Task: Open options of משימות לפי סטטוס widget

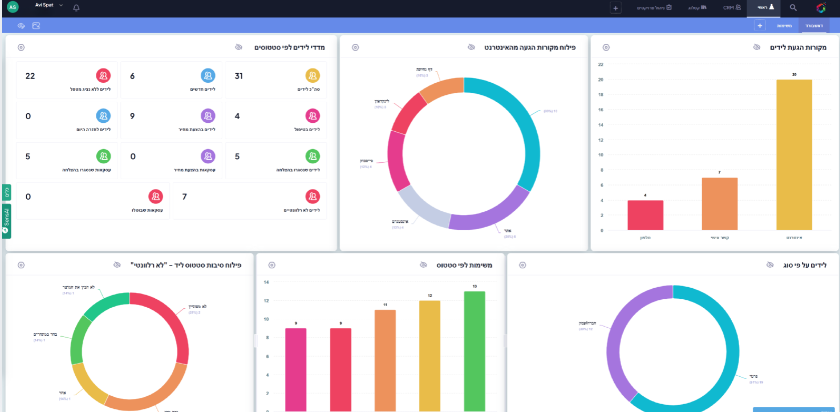Action: [x=272, y=265]
